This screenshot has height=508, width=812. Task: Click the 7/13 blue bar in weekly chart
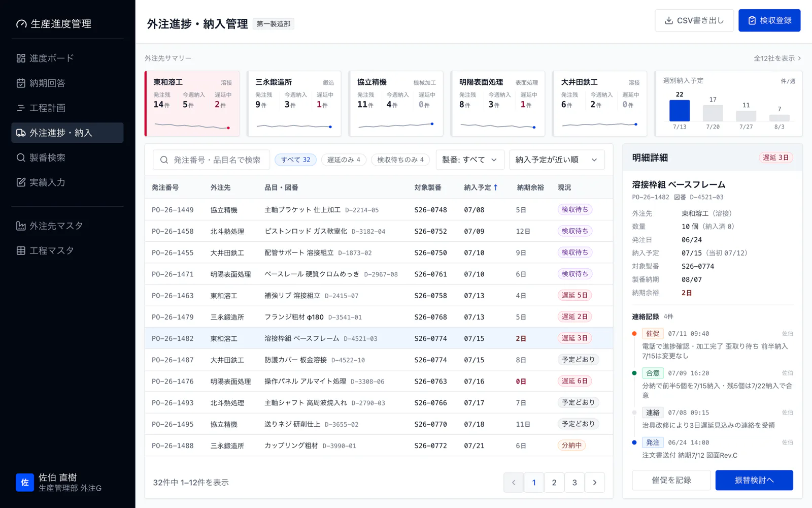pyautogui.click(x=680, y=111)
